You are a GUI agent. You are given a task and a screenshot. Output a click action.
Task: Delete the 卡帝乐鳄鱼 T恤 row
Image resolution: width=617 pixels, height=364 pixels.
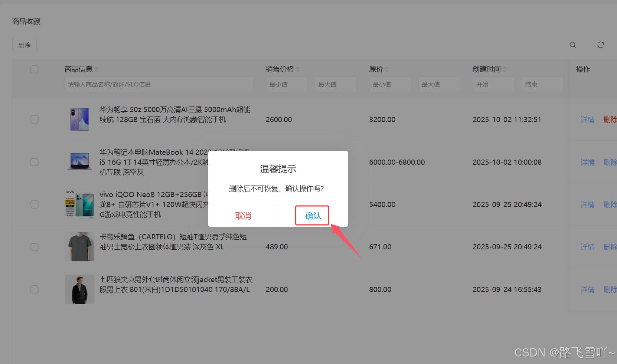[x=610, y=247]
